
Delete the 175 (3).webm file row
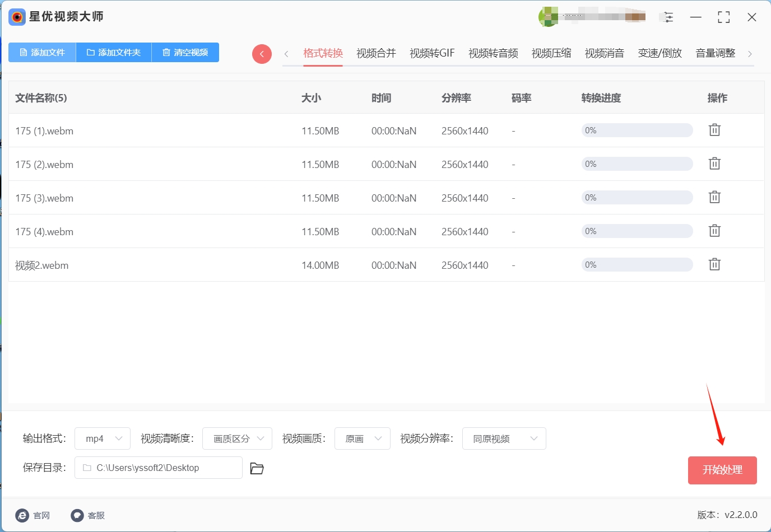(x=714, y=197)
